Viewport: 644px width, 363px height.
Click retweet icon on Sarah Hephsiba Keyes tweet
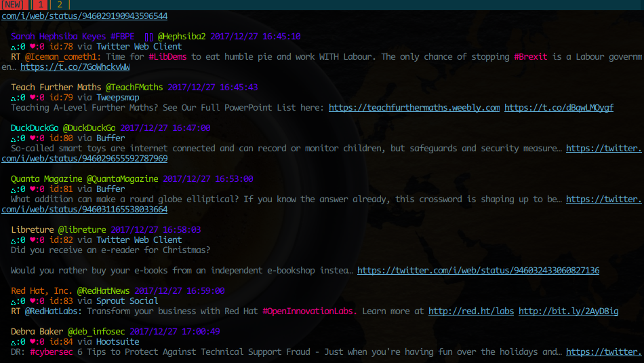14,47
